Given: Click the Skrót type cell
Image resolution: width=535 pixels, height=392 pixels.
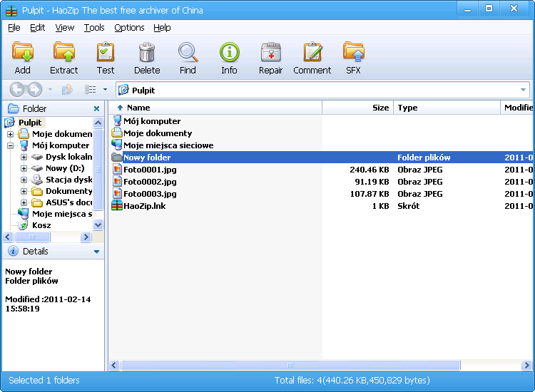Looking at the screenshot, I should click(409, 206).
